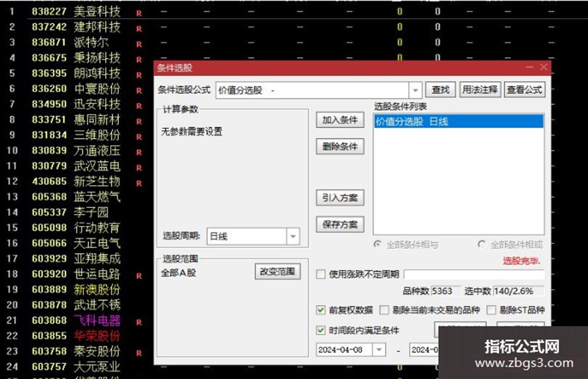Click R marker of 惠同新材 row
Image resolution: width=588 pixels, height=379 pixels.
pos(139,121)
